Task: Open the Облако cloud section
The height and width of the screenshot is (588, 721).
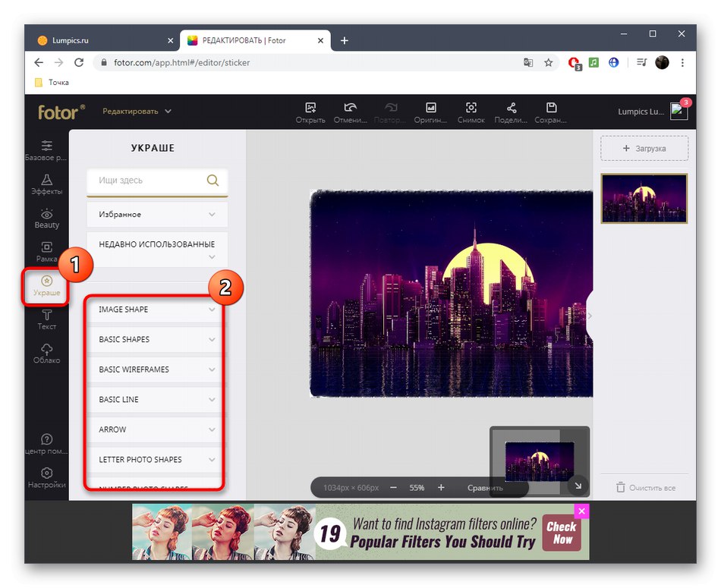Action: tap(46, 354)
